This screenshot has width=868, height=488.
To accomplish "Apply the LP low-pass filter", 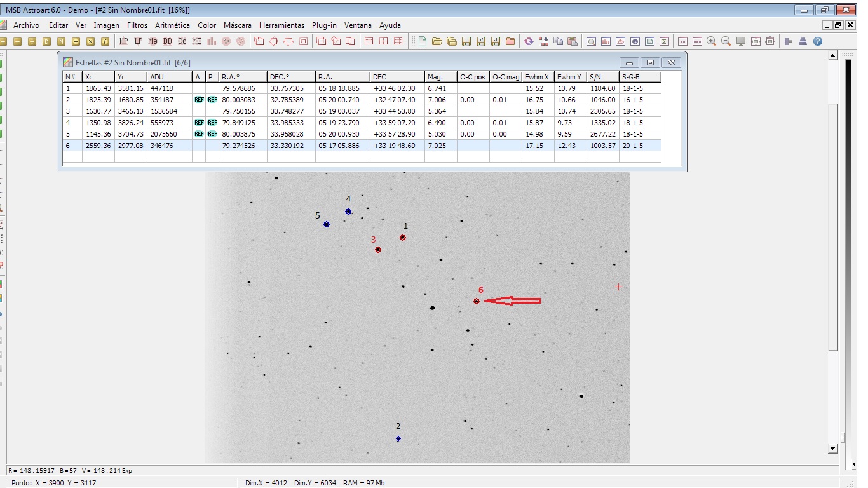I will [x=138, y=41].
